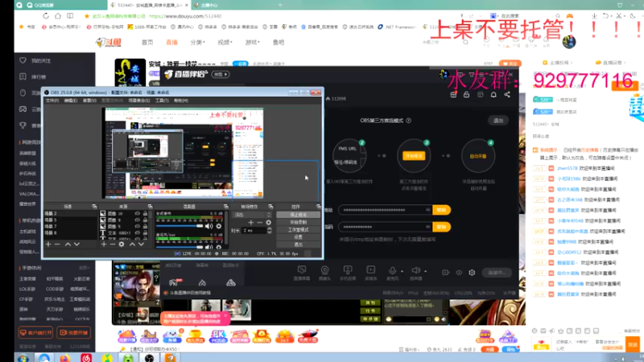Adjust the first mixer volume slider
The width and height of the screenshot is (644, 362).
(180, 226)
